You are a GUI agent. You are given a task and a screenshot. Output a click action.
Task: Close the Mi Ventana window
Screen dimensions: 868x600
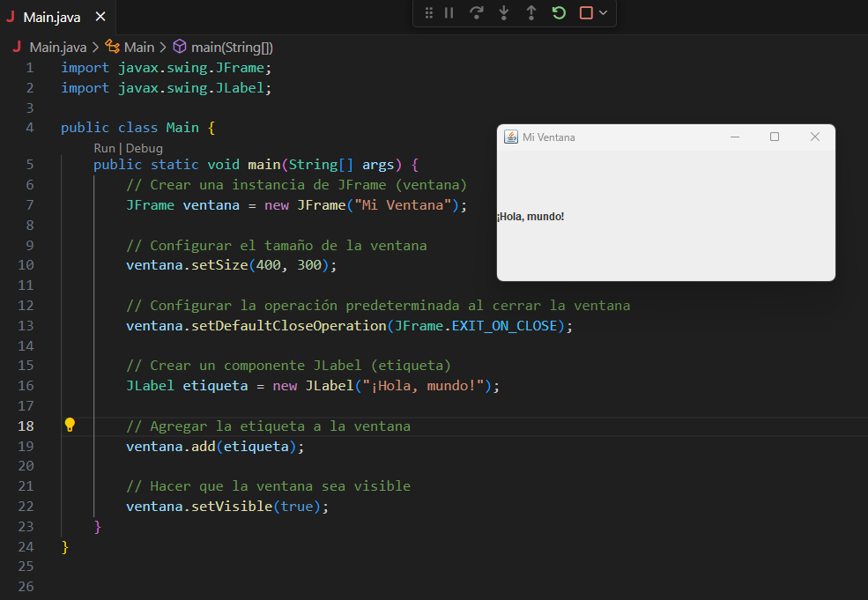(x=815, y=137)
